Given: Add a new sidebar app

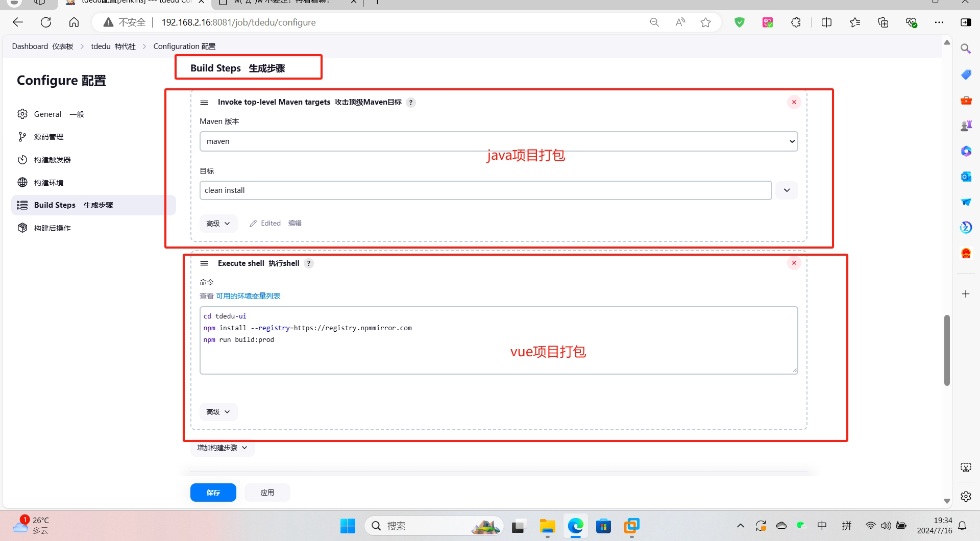Looking at the screenshot, I should pos(966,294).
